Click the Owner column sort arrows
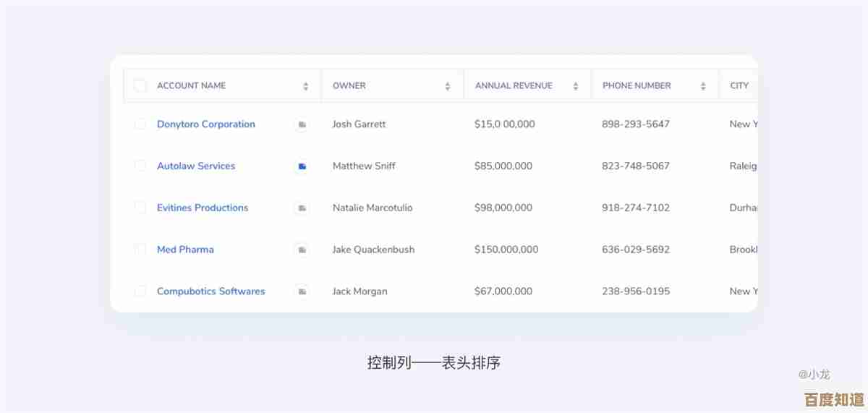This screenshot has height=413, width=868. [x=448, y=86]
